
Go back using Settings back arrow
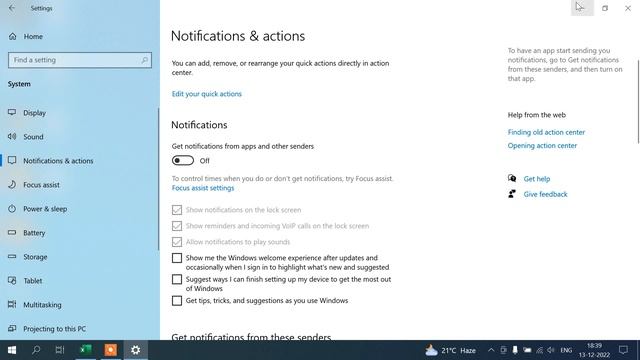tap(12, 8)
